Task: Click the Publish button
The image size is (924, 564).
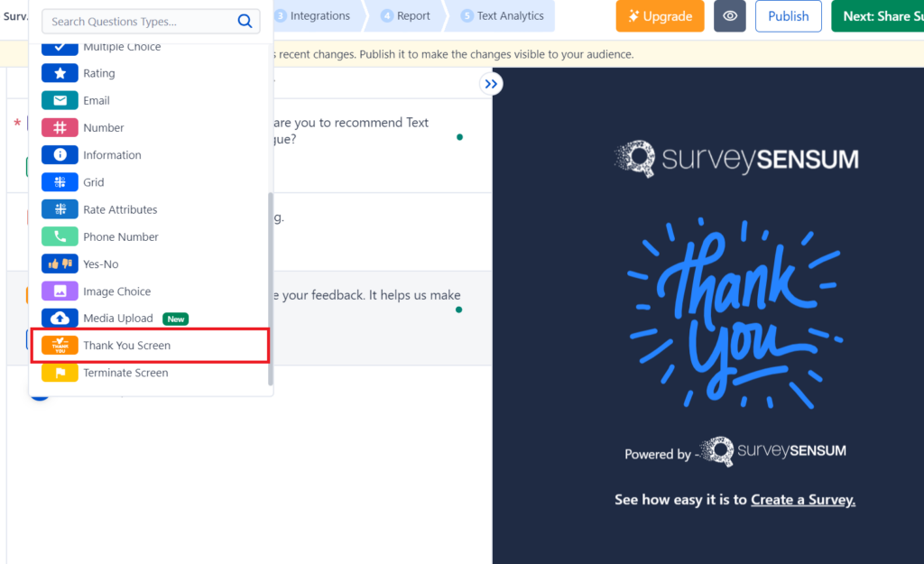Action: 788,15
